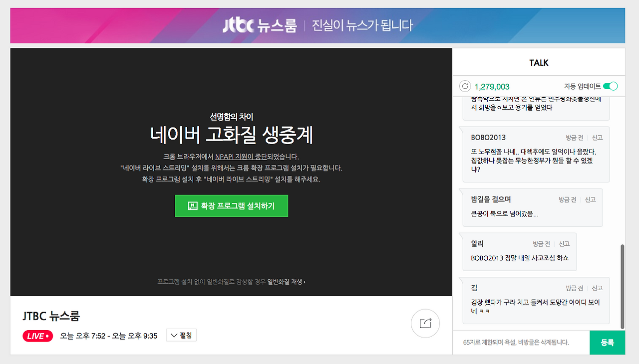Submit a comment with the 등록 button
The image size is (639, 364).
[x=607, y=343]
